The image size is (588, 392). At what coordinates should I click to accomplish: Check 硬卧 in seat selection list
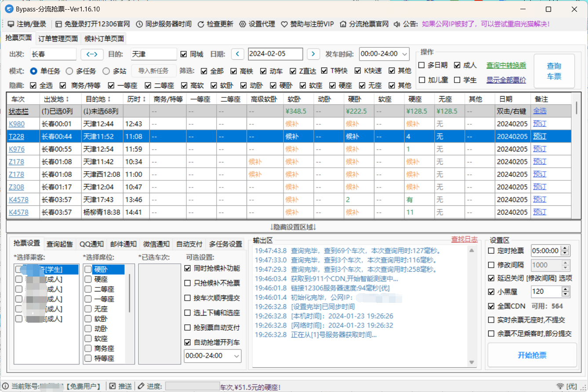point(88,269)
